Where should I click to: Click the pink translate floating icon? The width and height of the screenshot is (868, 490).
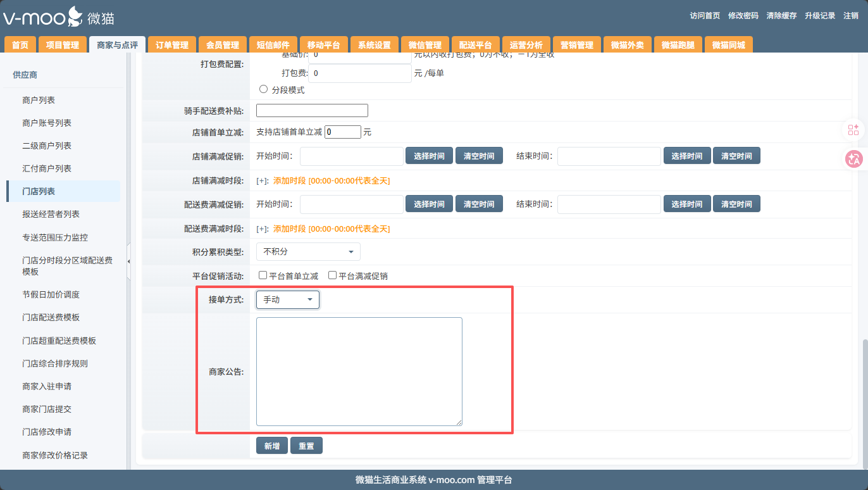[x=853, y=159]
